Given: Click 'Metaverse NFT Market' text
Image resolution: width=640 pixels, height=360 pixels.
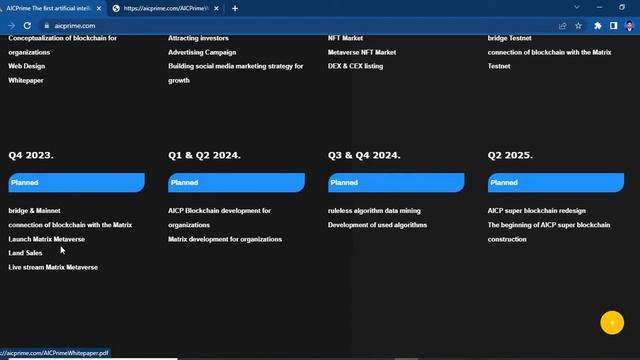Looking at the screenshot, I should [x=362, y=52].
